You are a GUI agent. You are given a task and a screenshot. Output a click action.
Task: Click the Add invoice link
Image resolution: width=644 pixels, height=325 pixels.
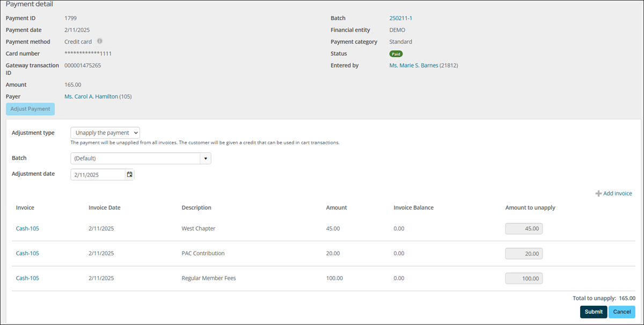617,194
